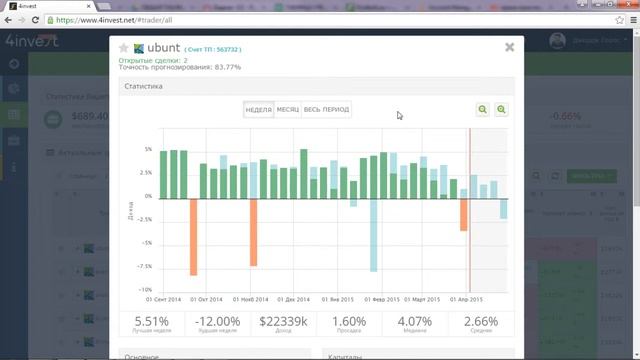Select the 4.07% median value
This screenshot has height=360, width=640.
(415, 322)
